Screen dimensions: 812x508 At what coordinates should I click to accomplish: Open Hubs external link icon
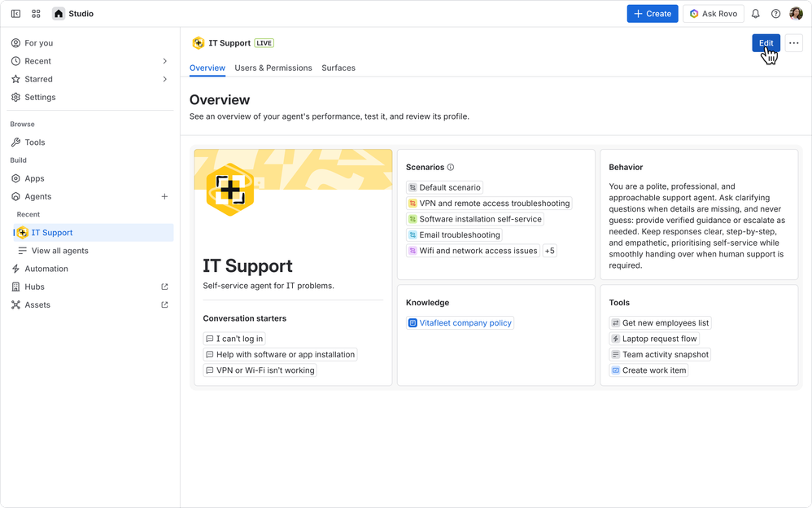[164, 287]
